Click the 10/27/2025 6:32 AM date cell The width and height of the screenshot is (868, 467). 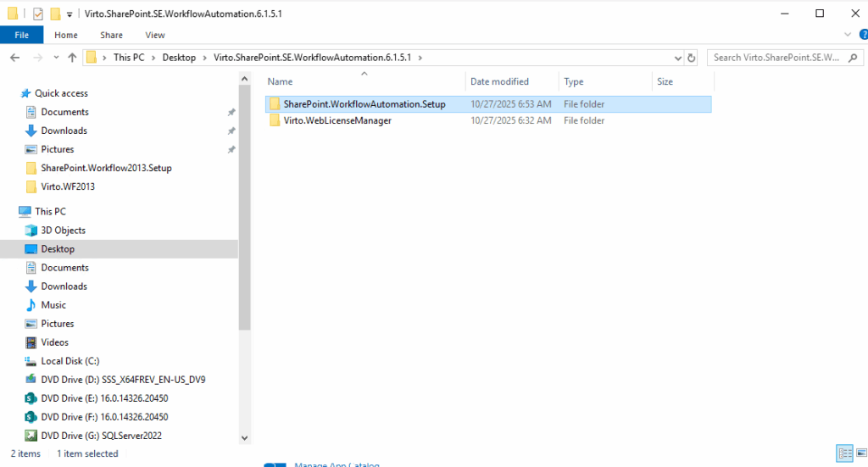[511, 120]
